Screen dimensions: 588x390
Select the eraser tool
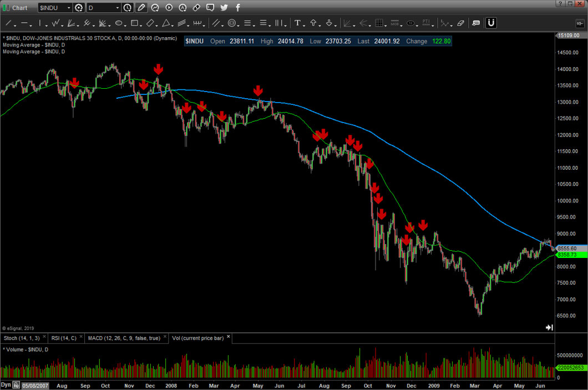click(460, 23)
